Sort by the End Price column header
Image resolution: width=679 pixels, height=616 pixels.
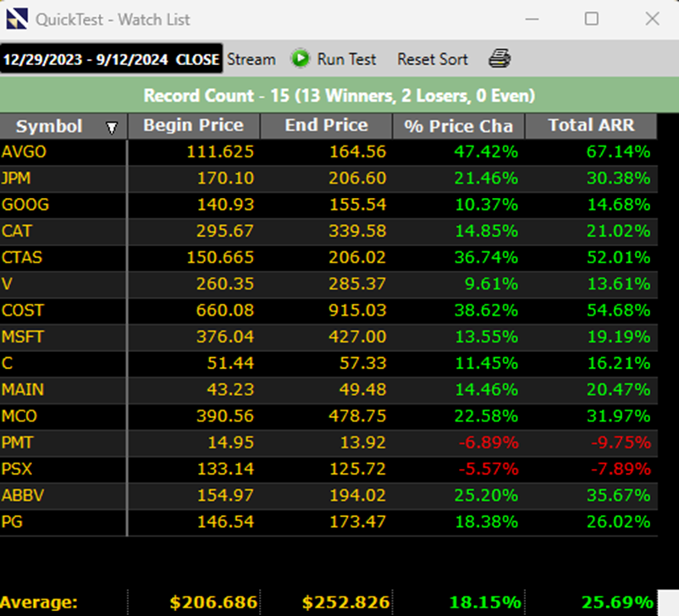(326, 126)
